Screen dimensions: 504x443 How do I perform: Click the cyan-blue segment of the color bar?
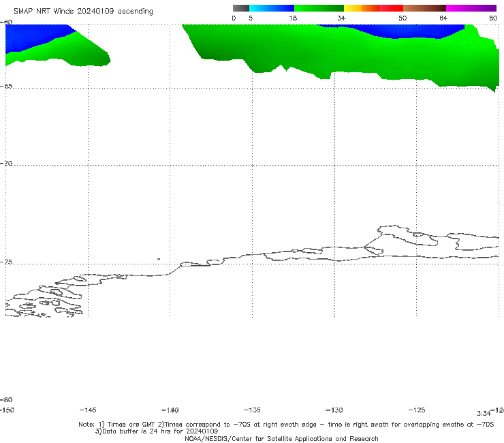pos(272,8)
